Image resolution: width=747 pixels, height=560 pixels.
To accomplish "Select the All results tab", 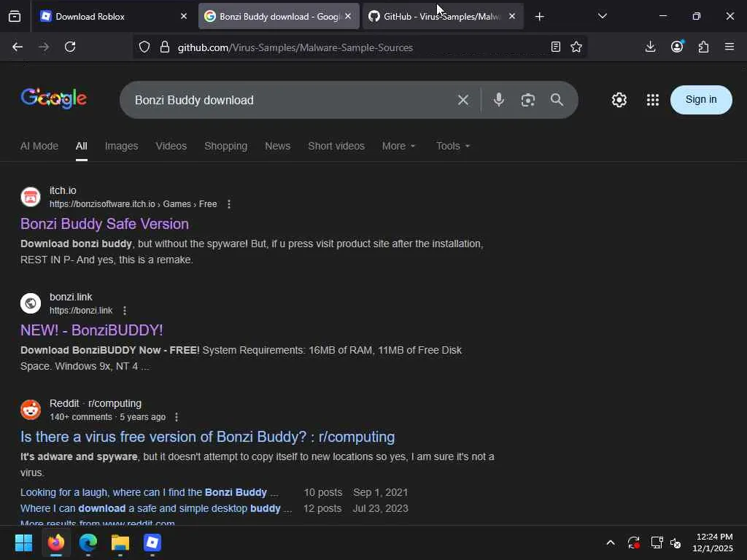I will pyautogui.click(x=82, y=146).
